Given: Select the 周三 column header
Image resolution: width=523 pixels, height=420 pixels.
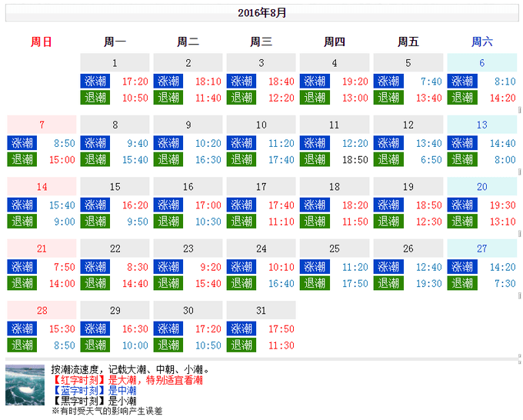Looking at the screenshot, I should (x=261, y=42).
